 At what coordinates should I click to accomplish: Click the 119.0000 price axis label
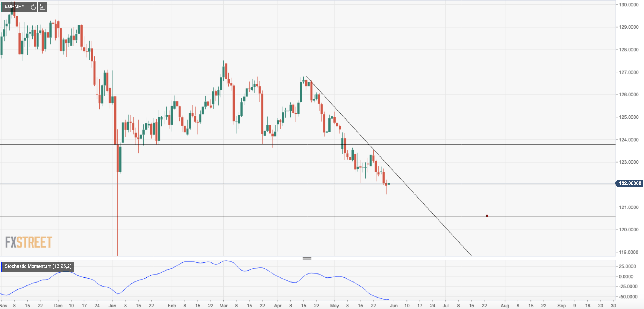pyautogui.click(x=629, y=252)
